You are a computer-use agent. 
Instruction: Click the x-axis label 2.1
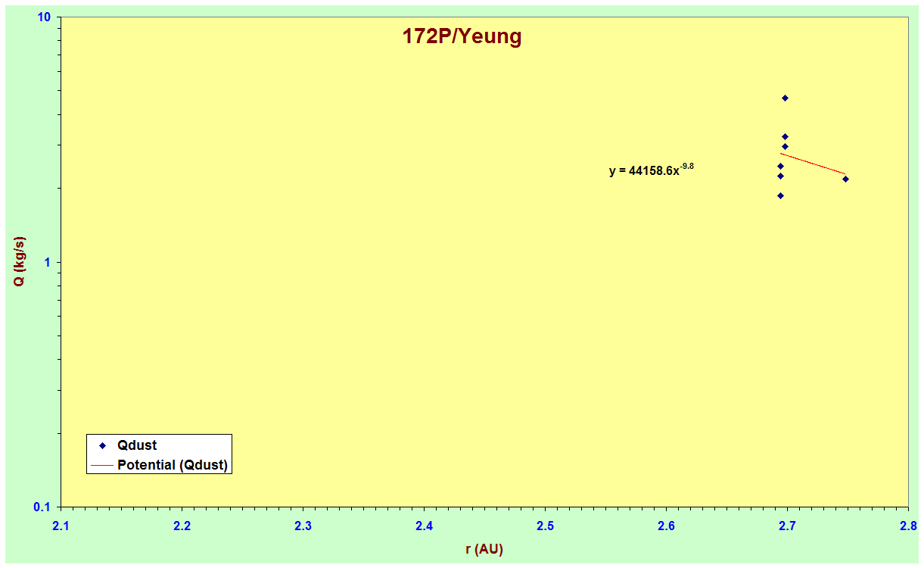point(61,526)
